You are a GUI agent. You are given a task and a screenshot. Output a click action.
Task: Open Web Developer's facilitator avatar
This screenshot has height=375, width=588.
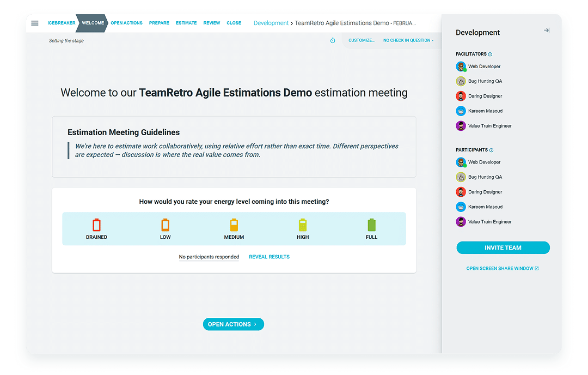pos(460,66)
